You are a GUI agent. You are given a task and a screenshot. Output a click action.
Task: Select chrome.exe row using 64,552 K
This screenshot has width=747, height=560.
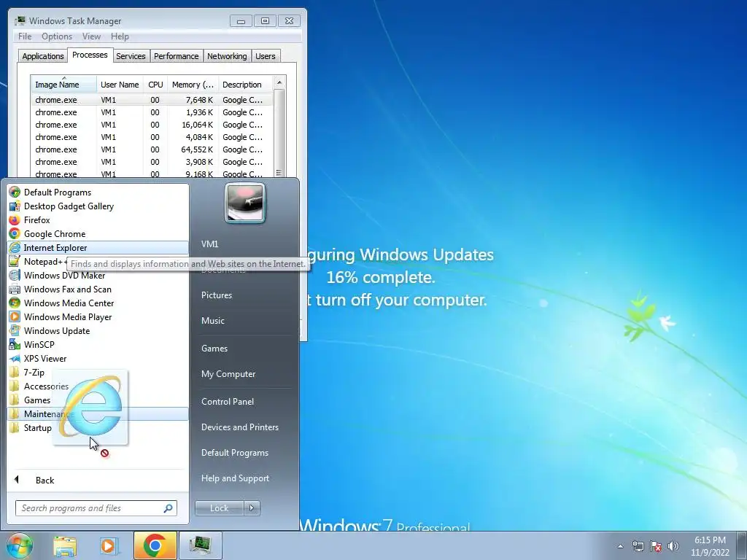152,149
